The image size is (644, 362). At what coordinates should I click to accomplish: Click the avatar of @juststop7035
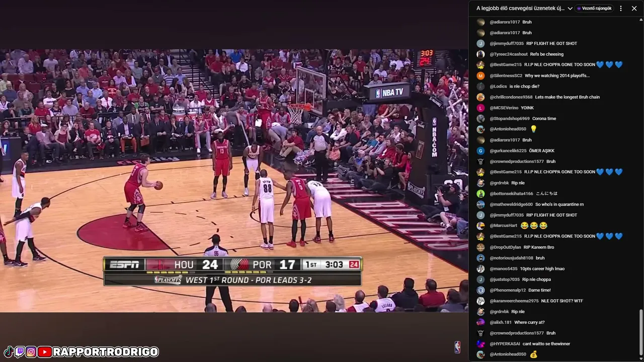[480, 280]
